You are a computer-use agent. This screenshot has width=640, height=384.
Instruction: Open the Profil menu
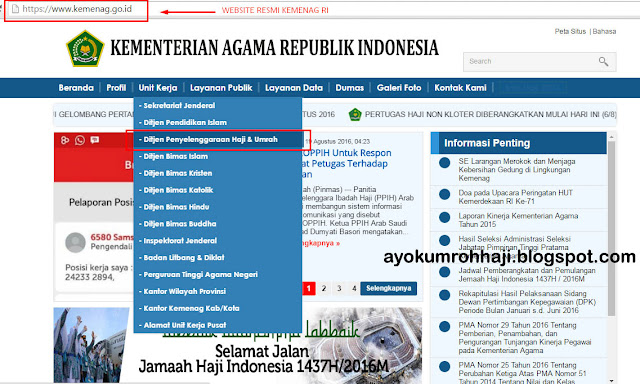pyautogui.click(x=116, y=88)
